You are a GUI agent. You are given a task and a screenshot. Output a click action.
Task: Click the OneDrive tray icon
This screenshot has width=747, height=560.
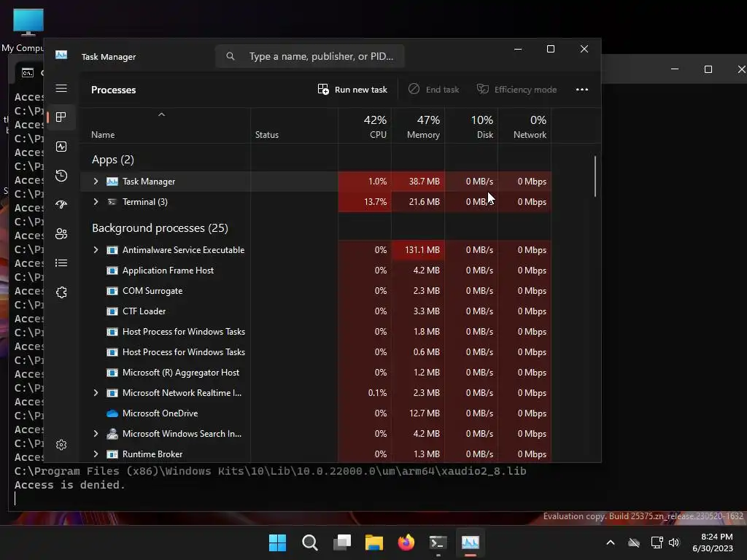634,542
